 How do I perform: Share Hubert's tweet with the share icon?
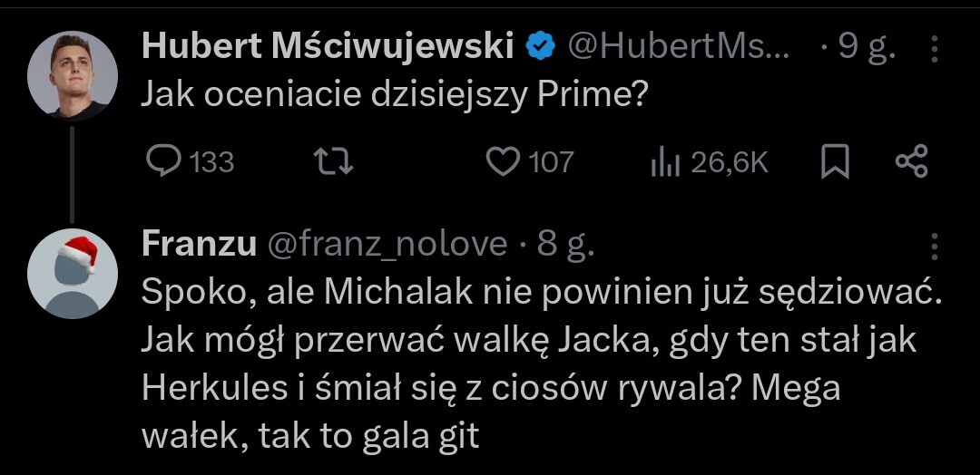coord(911,162)
